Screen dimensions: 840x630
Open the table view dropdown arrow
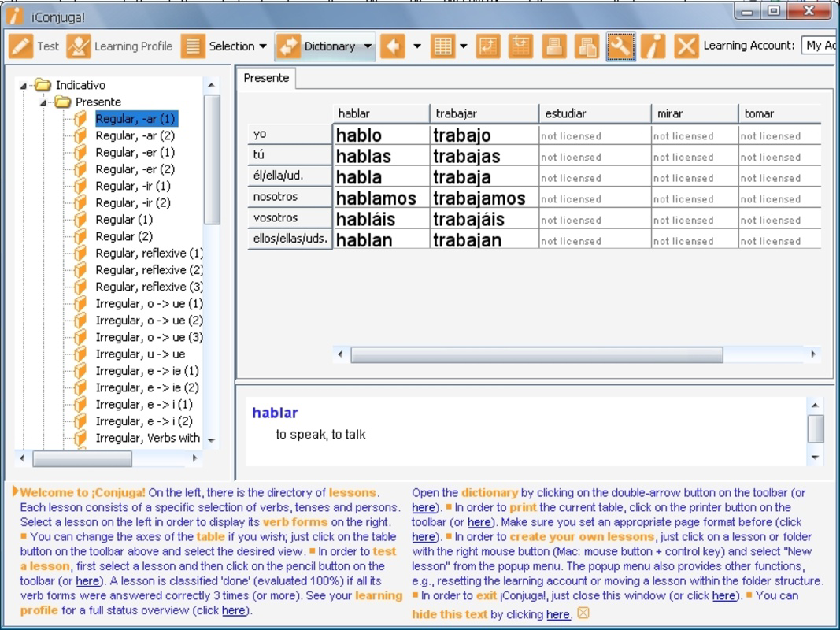464,46
